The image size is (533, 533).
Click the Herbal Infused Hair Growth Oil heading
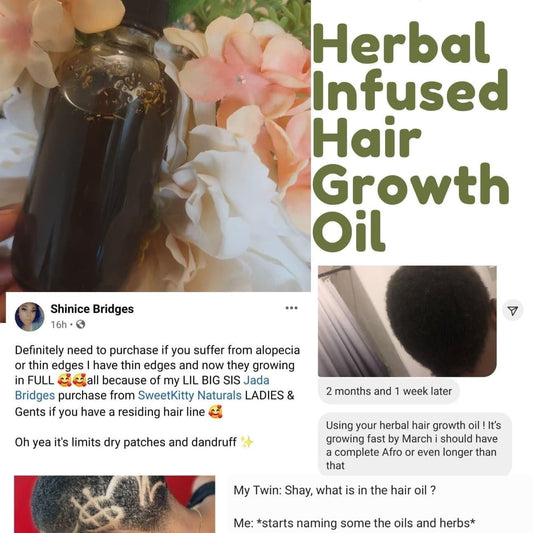pos(410,136)
